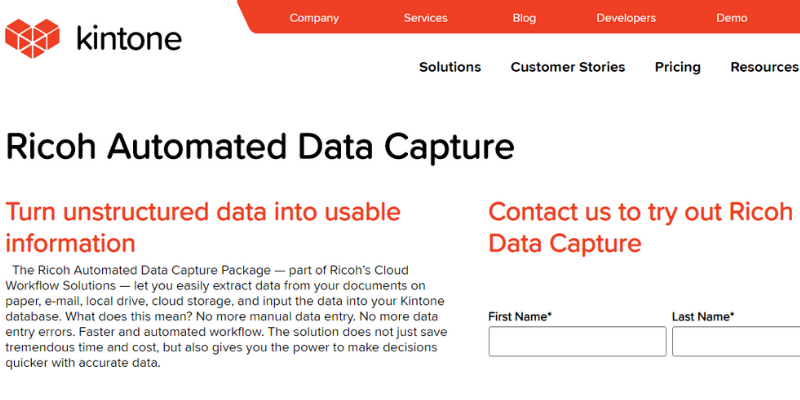Open the Solutions navigation item
The image size is (800, 400).
(450, 67)
